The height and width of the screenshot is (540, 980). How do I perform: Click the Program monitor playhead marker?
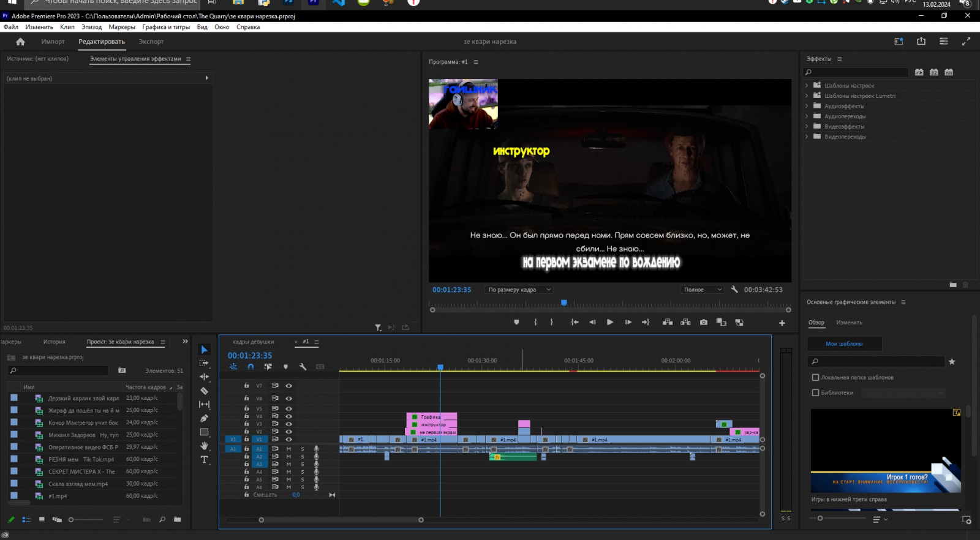pos(564,302)
